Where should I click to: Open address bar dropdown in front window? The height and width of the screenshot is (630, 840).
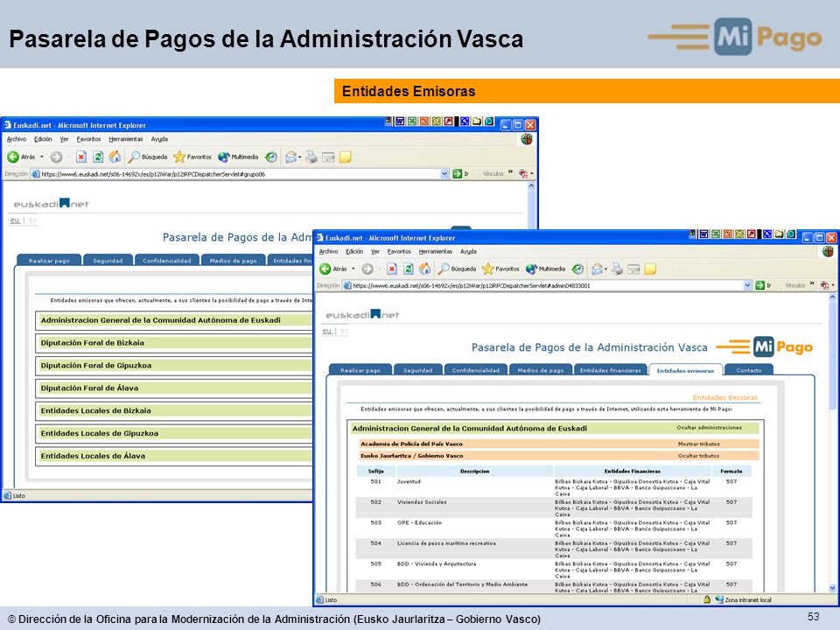[747, 285]
